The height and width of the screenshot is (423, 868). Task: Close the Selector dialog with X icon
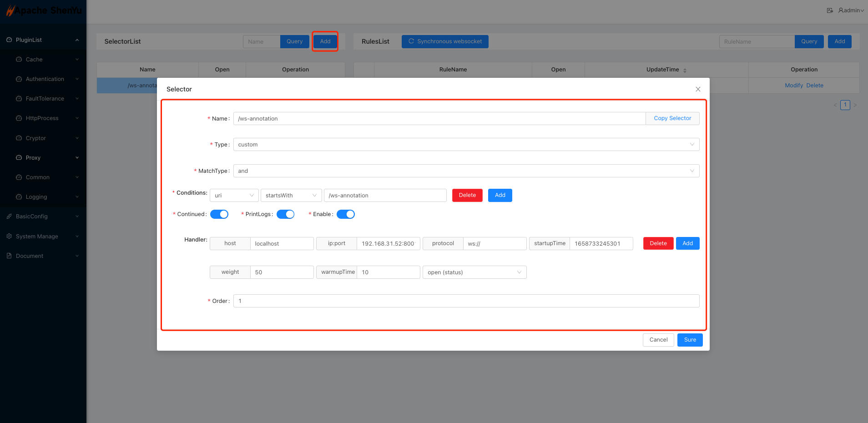coord(698,89)
